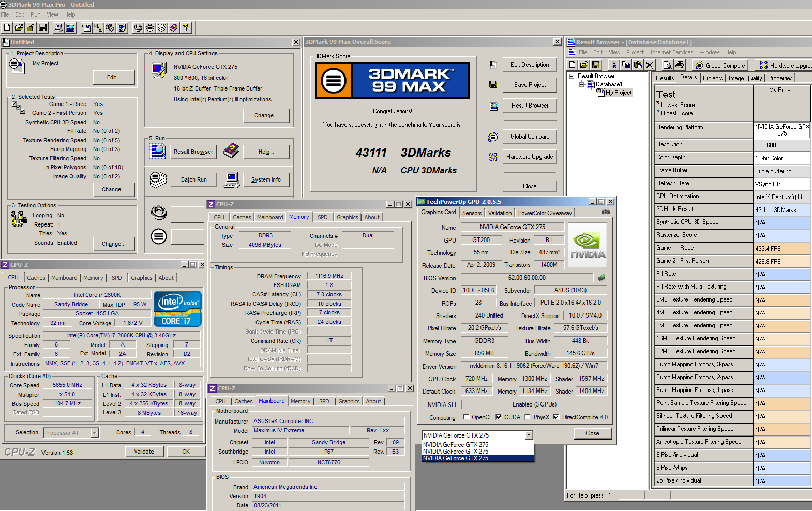Click the System Info button
The image size is (812, 511).
[266, 179]
